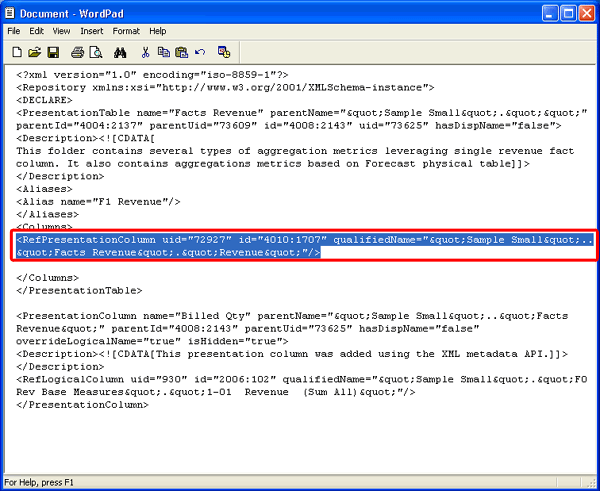Open Print Preview from the toolbar
The width and height of the screenshot is (600, 491).
pos(96,52)
